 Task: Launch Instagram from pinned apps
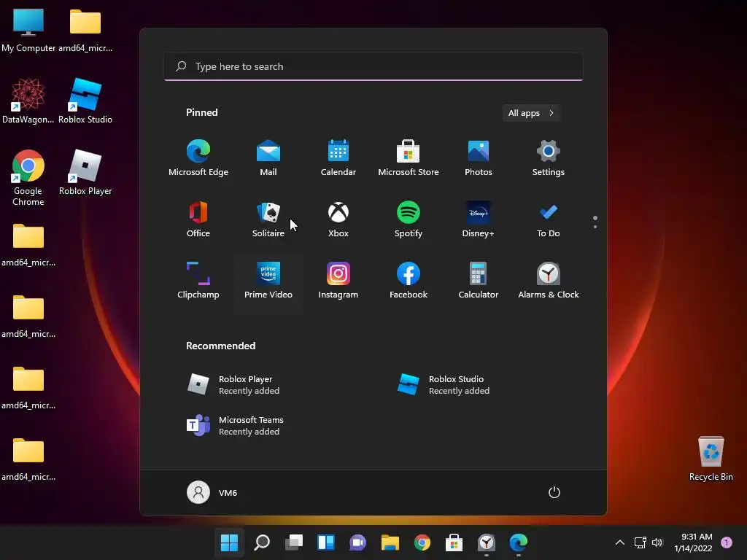pyautogui.click(x=338, y=281)
